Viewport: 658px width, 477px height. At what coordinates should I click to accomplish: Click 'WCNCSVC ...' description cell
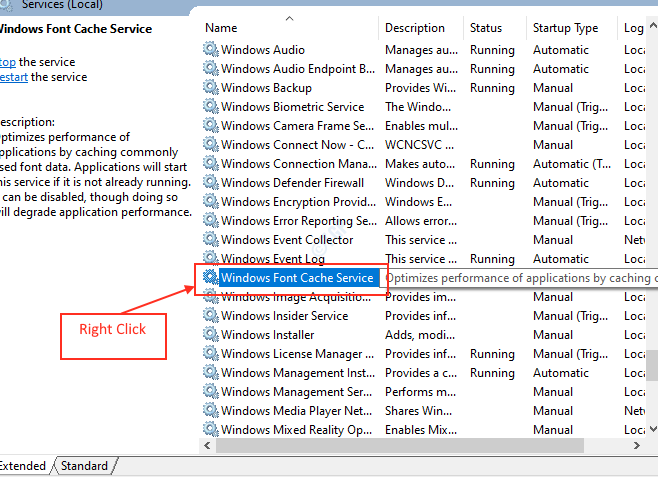click(x=419, y=145)
